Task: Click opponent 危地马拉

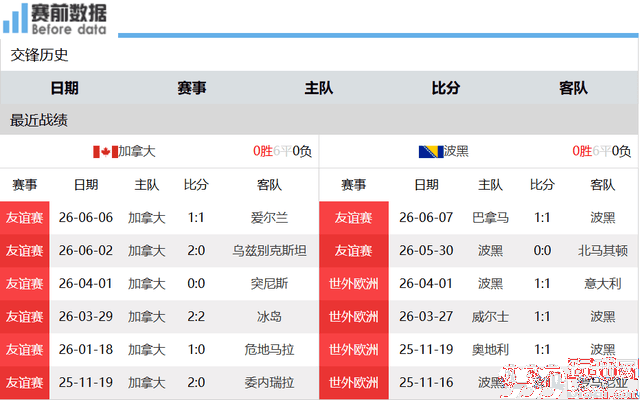Action: [x=269, y=349]
